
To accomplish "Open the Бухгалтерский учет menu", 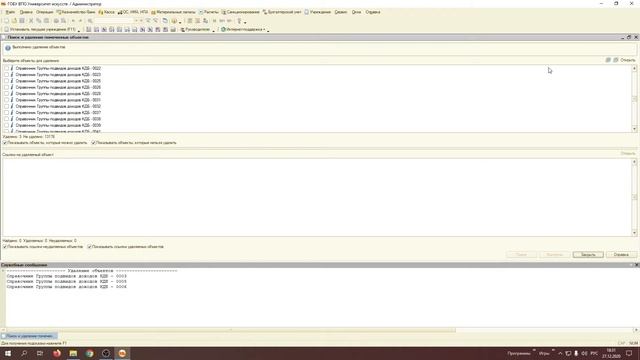I will click(x=282, y=12).
